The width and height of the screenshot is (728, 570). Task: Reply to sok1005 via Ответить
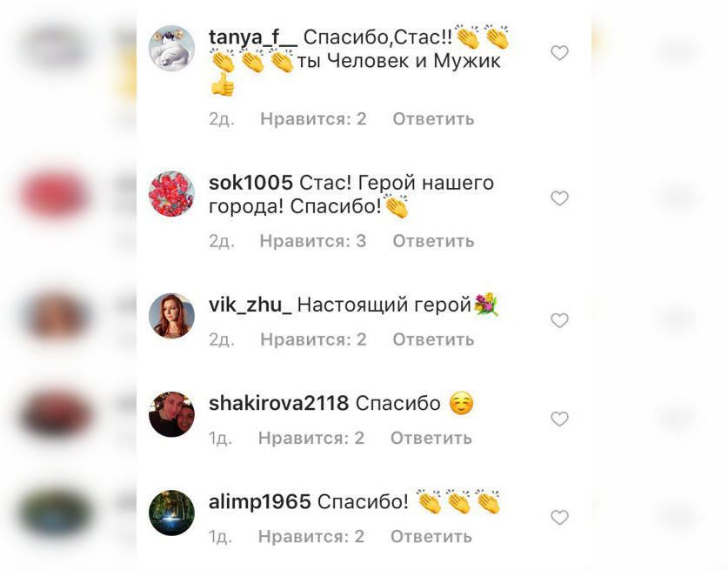click(434, 241)
